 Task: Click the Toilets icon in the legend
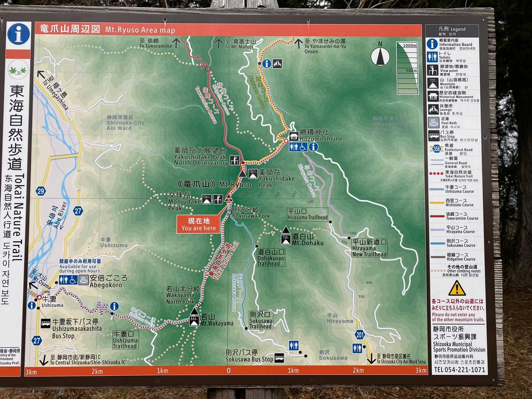pos(432,57)
